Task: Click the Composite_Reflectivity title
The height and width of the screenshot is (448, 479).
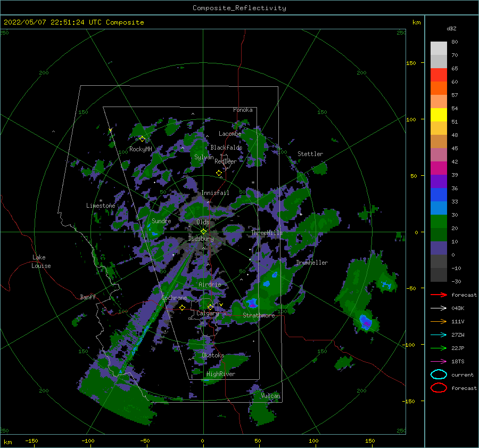Action: [x=240, y=8]
